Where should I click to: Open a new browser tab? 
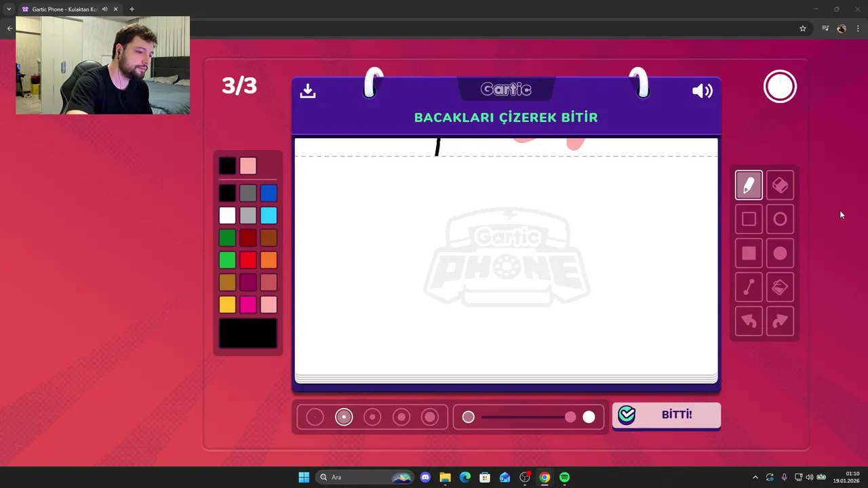tap(132, 9)
